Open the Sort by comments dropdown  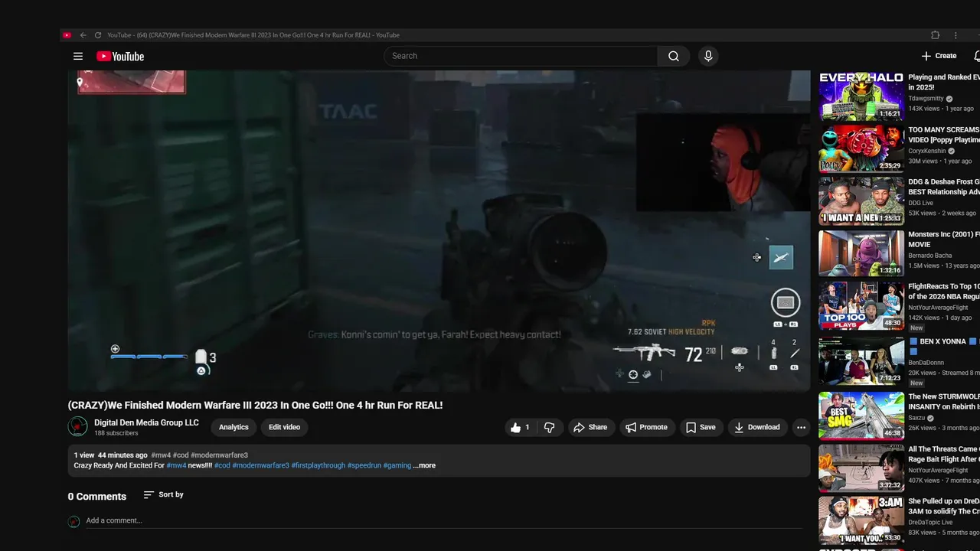pos(164,495)
